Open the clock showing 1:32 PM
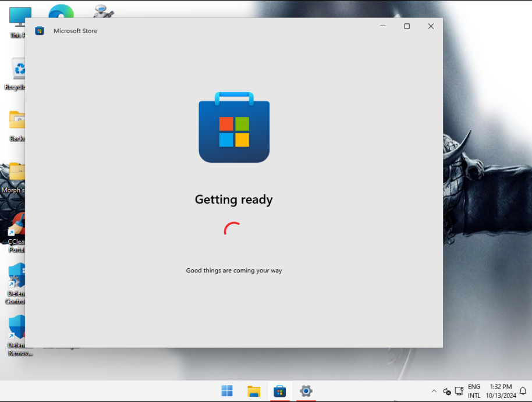Screen dimensions: 532x402 click(501, 391)
